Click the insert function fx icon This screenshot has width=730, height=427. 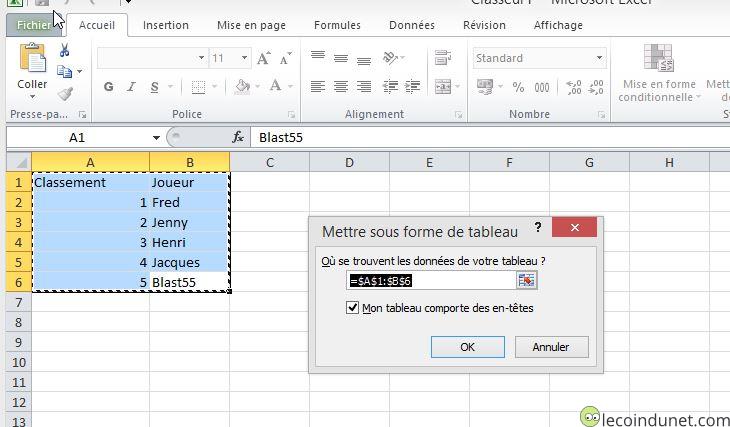(238, 138)
